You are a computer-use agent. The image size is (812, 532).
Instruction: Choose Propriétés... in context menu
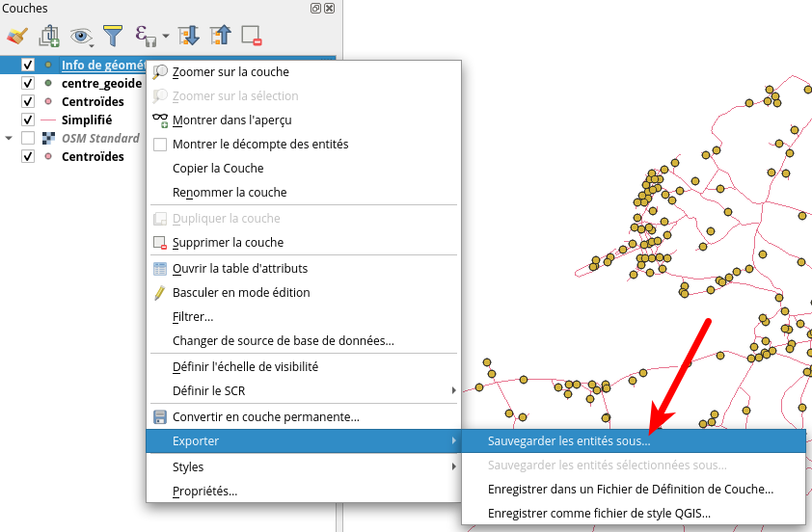click(x=304, y=492)
